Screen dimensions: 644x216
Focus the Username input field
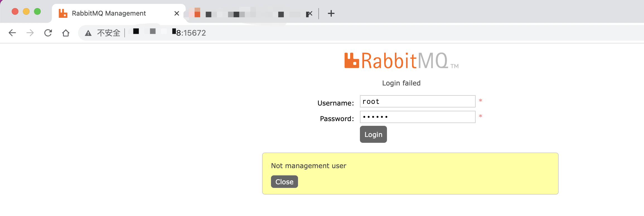tap(418, 101)
